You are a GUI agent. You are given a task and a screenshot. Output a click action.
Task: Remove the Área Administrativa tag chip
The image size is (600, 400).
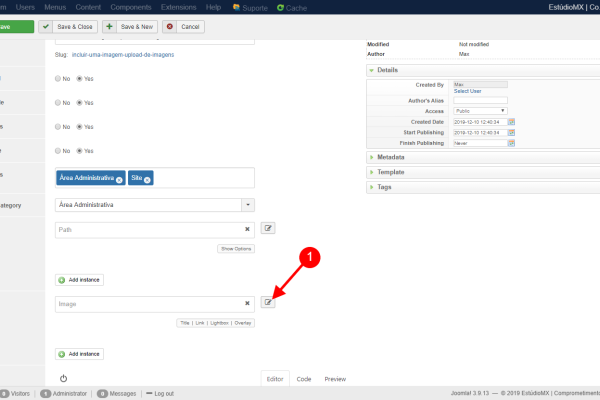click(x=119, y=180)
